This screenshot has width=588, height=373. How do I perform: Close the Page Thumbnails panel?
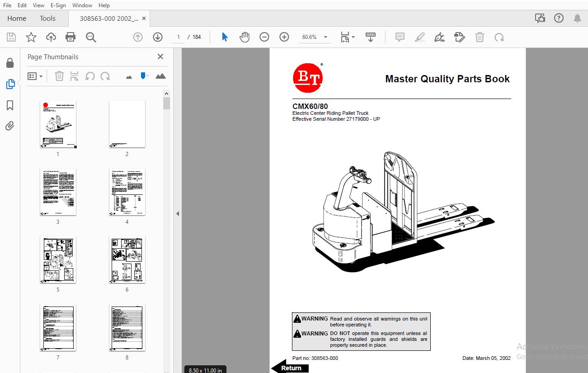coord(160,57)
